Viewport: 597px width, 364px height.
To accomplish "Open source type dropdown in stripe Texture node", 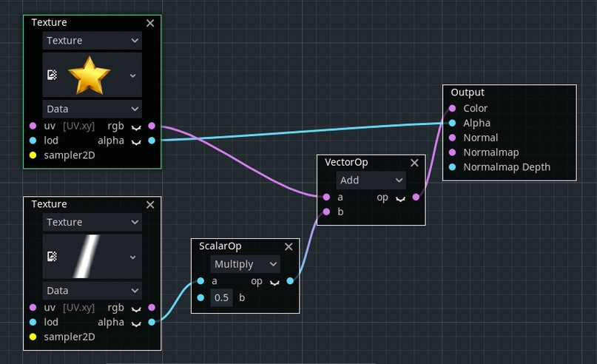I will click(x=92, y=222).
